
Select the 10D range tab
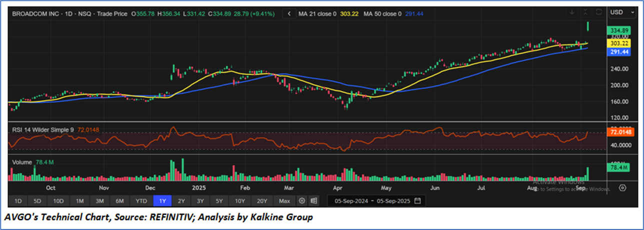tap(58, 201)
